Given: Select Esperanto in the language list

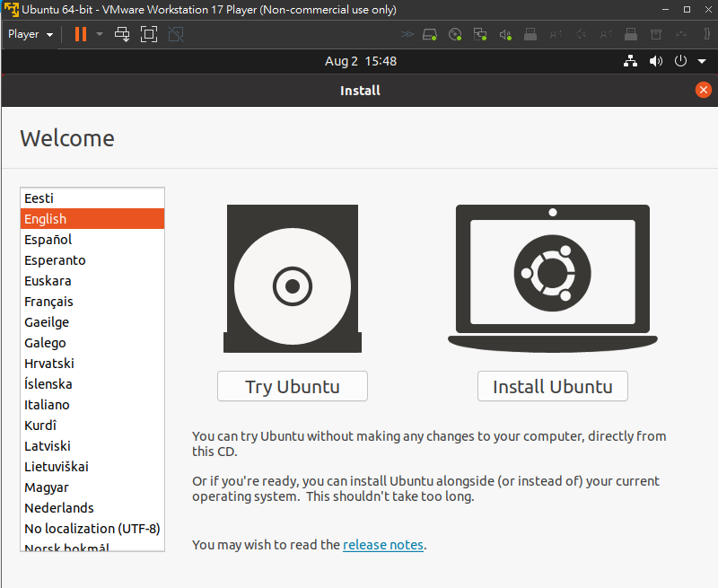Looking at the screenshot, I should click(92, 260).
